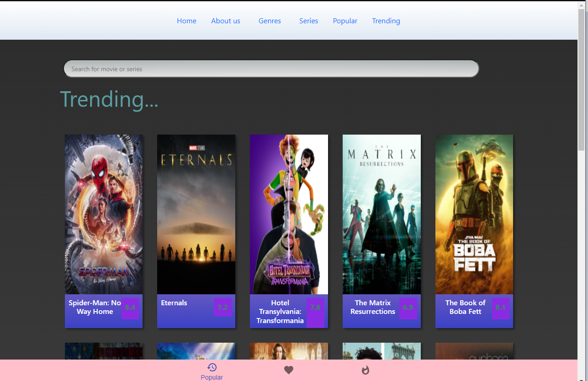The width and height of the screenshot is (588, 381).
Task: Click the flame trending icon
Action: pyautogui.click(x=365, y=370)
